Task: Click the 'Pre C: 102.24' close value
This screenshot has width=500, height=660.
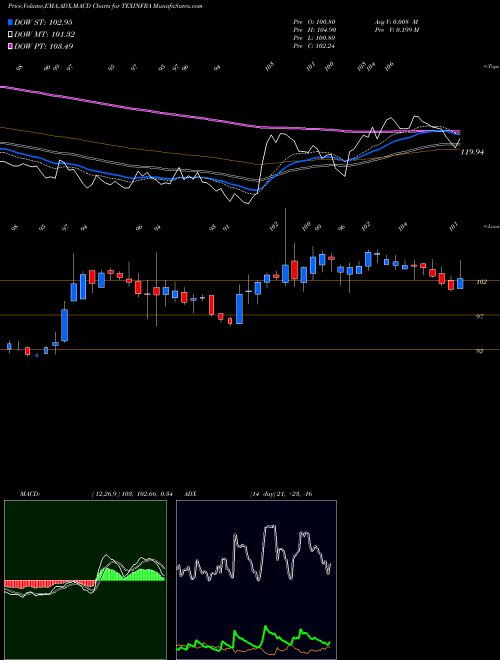Action: coord(314,46)
